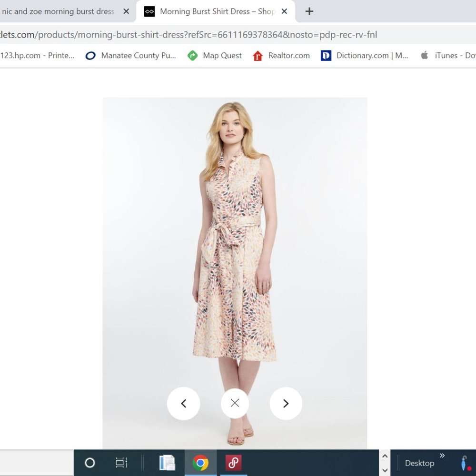Open Google Chrome from the taskbar
The height and width of the screenshot is (476, 476).
pos(200,463)
